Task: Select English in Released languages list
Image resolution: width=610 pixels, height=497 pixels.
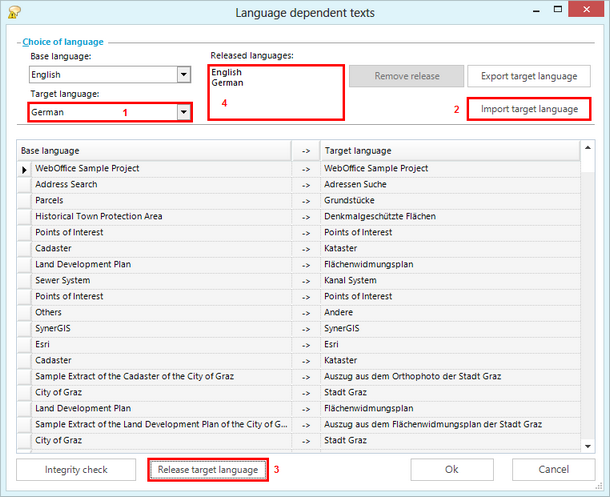Action: (x=226, y=73)
